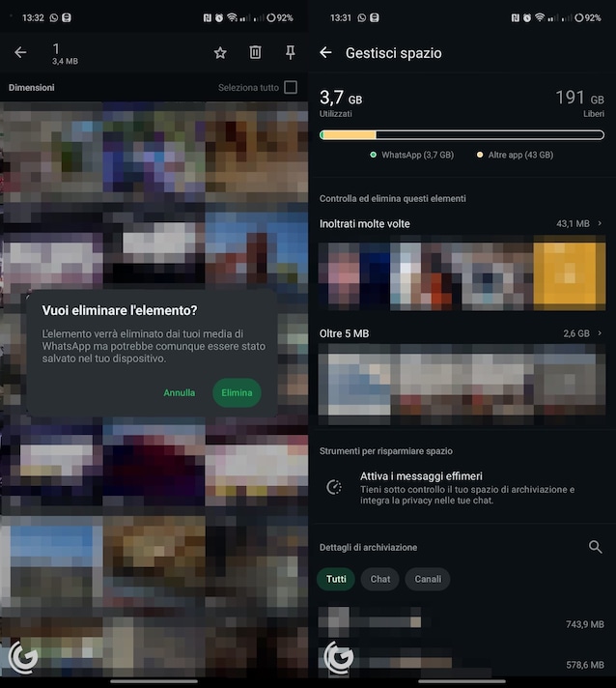Viewport: 616px width, 688px height.
Task: Tap the battery icon in right status bar
Action: (574, 17)
